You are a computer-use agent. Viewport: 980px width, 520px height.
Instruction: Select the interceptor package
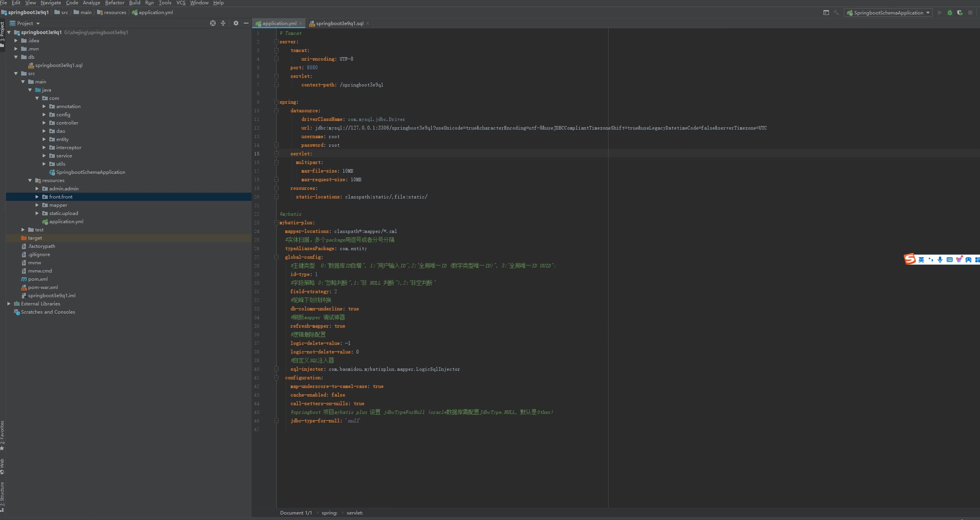tap(68, 147)
